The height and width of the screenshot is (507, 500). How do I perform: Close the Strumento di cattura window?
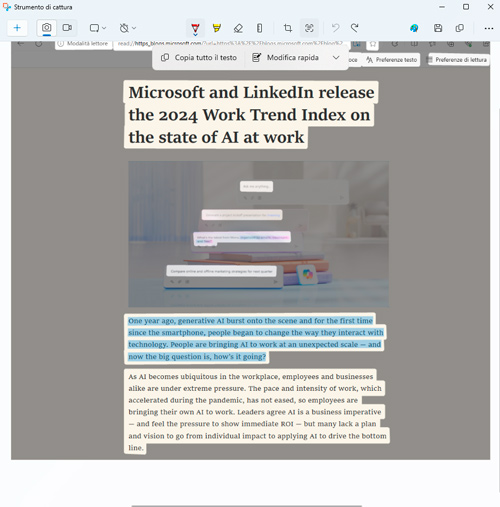[490, 7]
